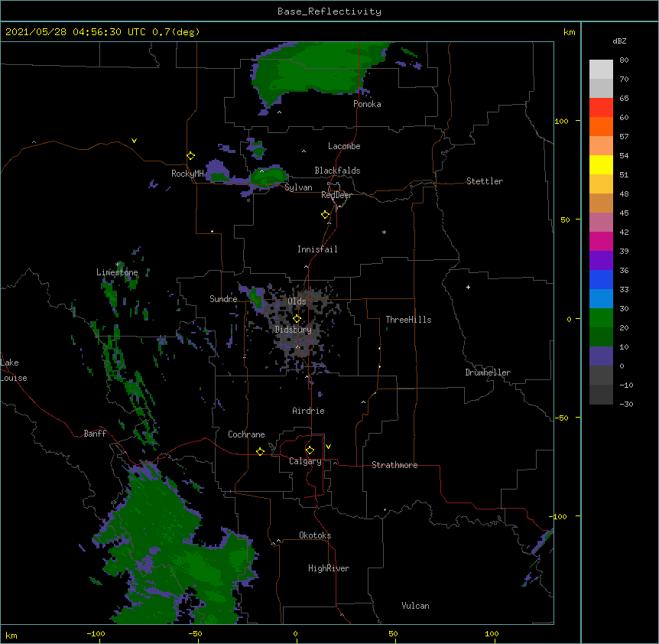Click the Base_Reflectivity title

click(x=329, y=11)
